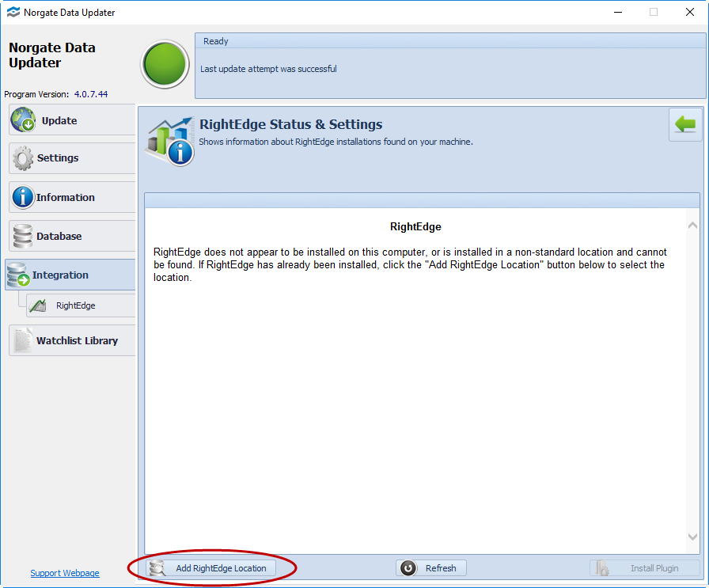The image size is (709, 588).
Task: Open the Database section
Action: (72, 236)
